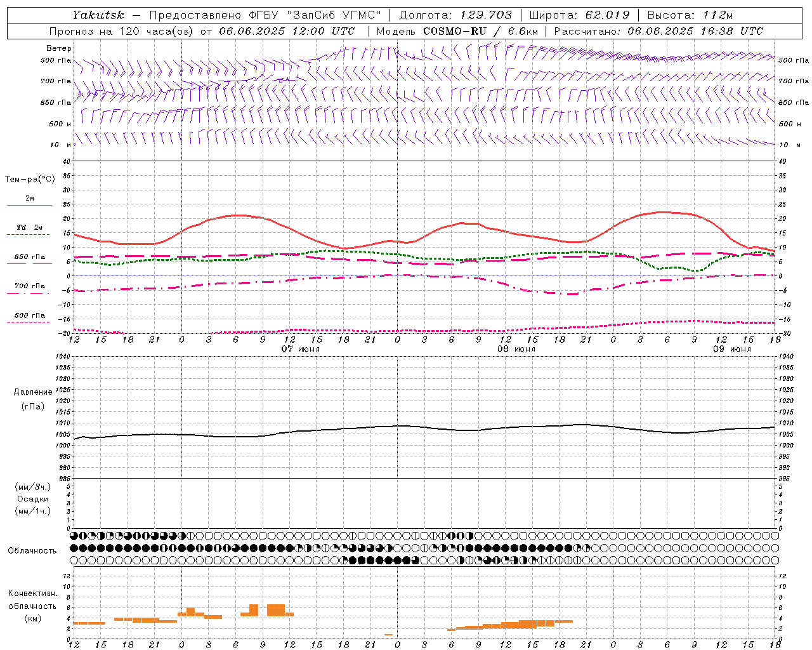The width and height of the screenshot is (812, 650).
Task: Click the 'Осадки' precipitation label
Action: click(33, 499)
